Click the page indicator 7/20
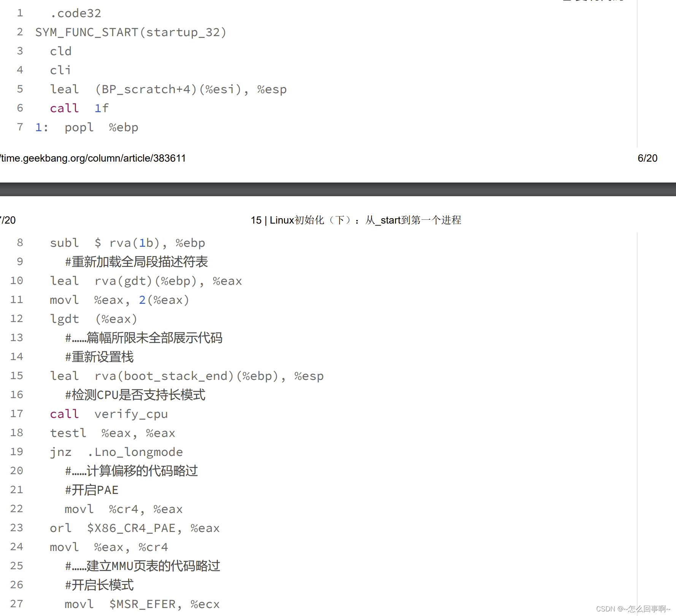676x616 pixels. click(x=8, y=220)
